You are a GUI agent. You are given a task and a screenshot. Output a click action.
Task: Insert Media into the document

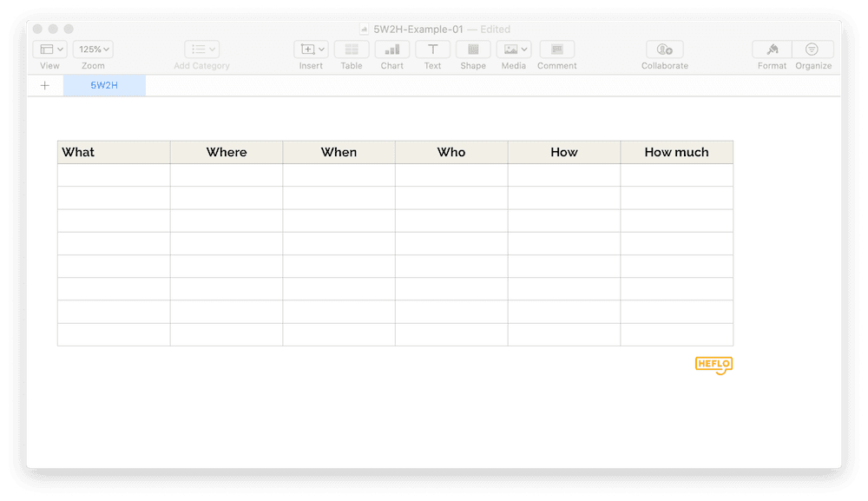point(509,49)
